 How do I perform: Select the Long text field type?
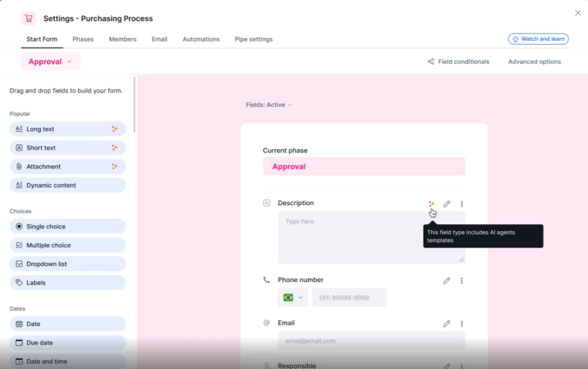(x=68, y=129)
